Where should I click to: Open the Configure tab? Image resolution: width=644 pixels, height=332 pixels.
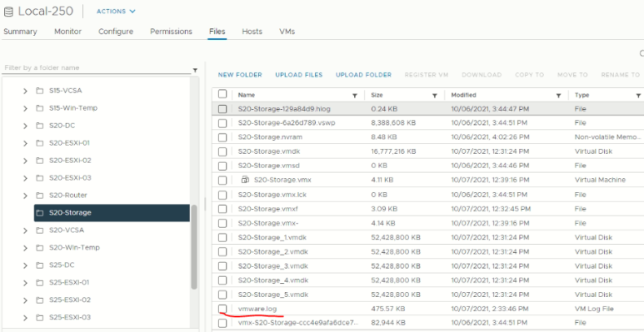click(116, 32)
